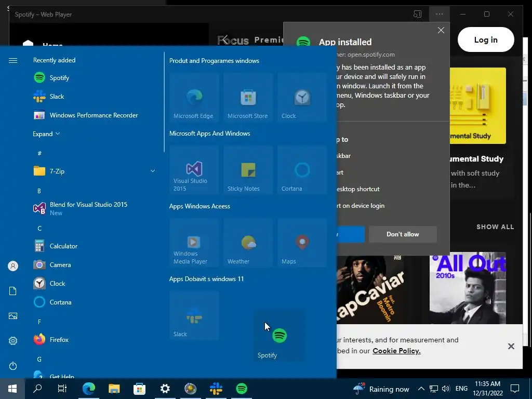Click the volume icon in system tray

(x=446, y=389)
